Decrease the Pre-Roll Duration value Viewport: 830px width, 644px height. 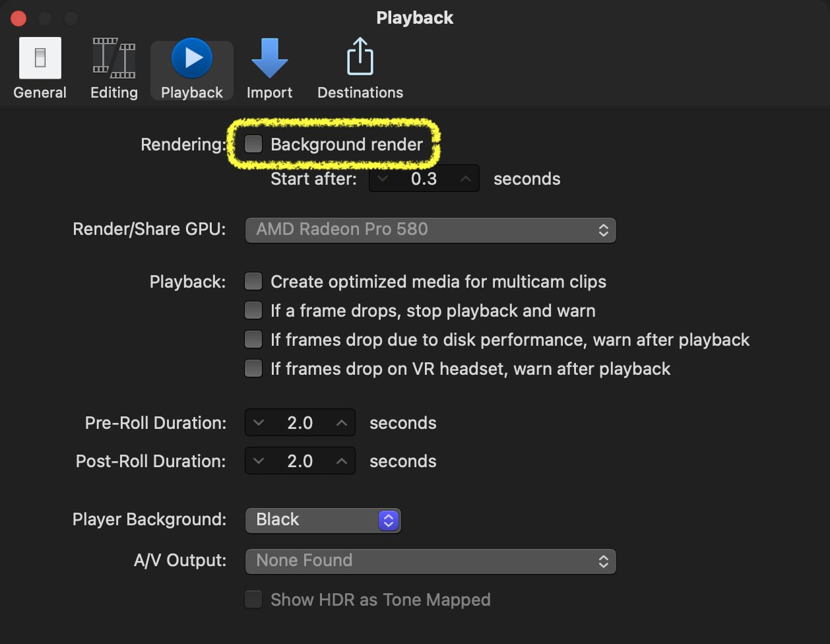259,423
